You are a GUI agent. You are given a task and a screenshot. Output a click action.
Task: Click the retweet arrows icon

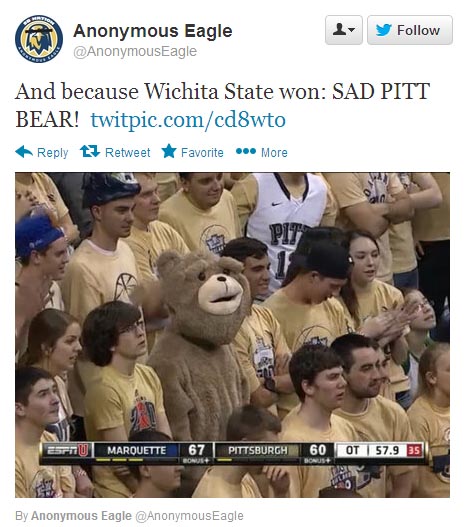point(90,151)
